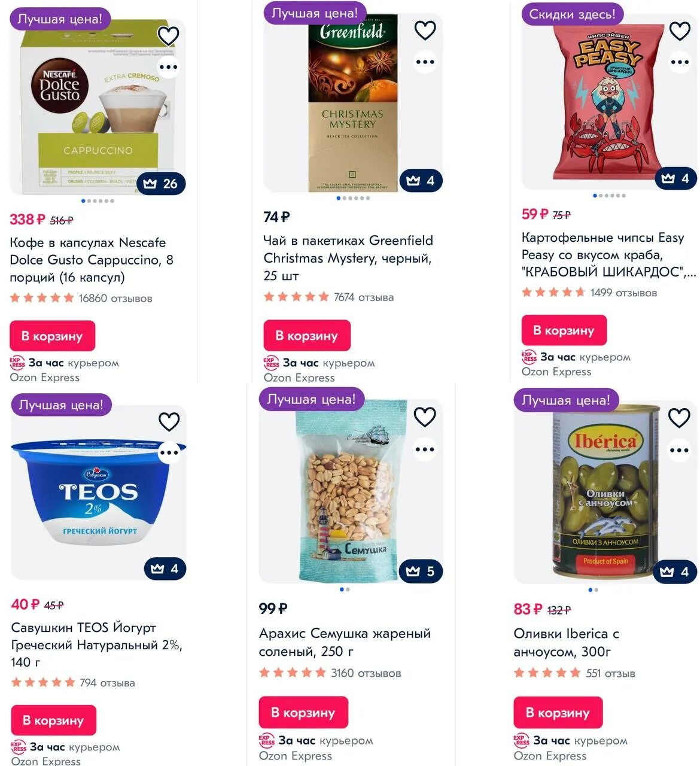Toggle heart on Iberica olives card
Viewport: 700px width, 766px height.
[679, 418]
